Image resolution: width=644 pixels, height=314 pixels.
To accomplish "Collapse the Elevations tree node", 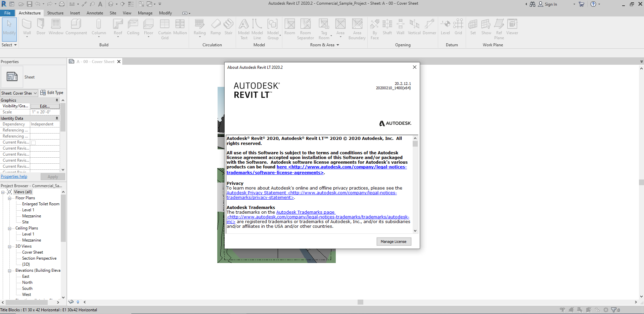I will (9, 271).
